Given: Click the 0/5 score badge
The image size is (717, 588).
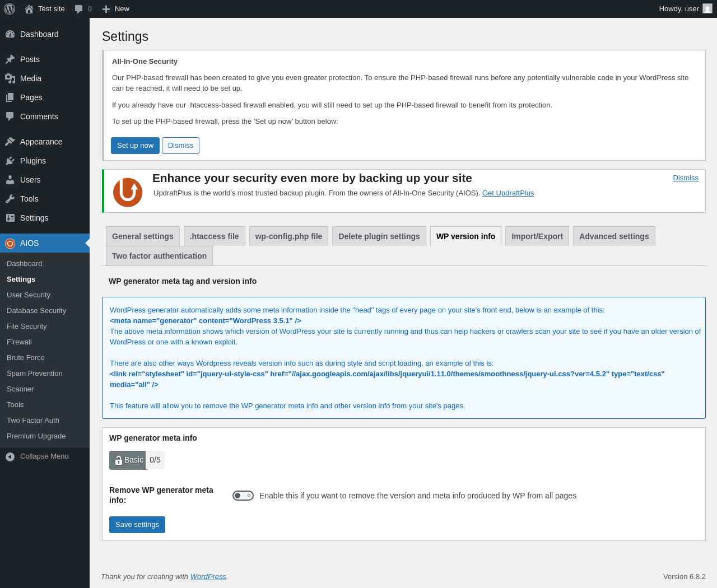Looking at the screenshot, I should 155,460.
